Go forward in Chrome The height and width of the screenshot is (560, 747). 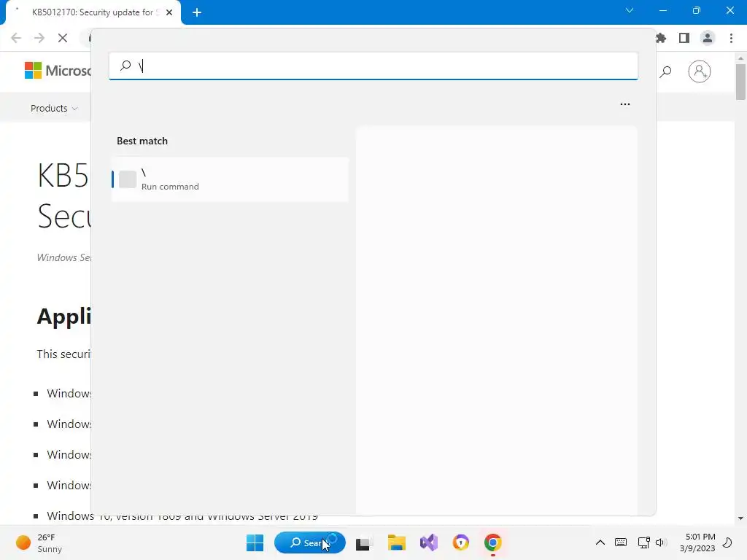[39, 38]
